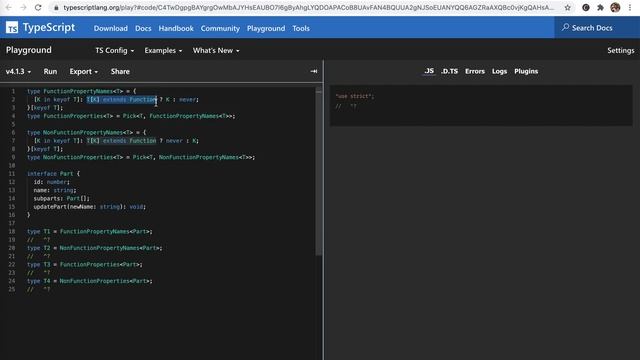The height and width of the screenshot is (360, 640).
Task: Run the playground code
Action: pos(50,71)
